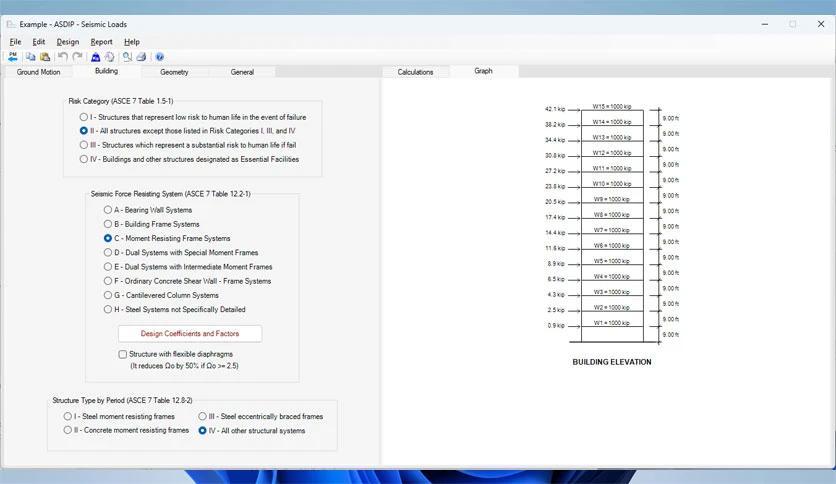This screenshot has width=836, height=484.
Task: Click the printer icon in toolbar
Action: (141, 57)
